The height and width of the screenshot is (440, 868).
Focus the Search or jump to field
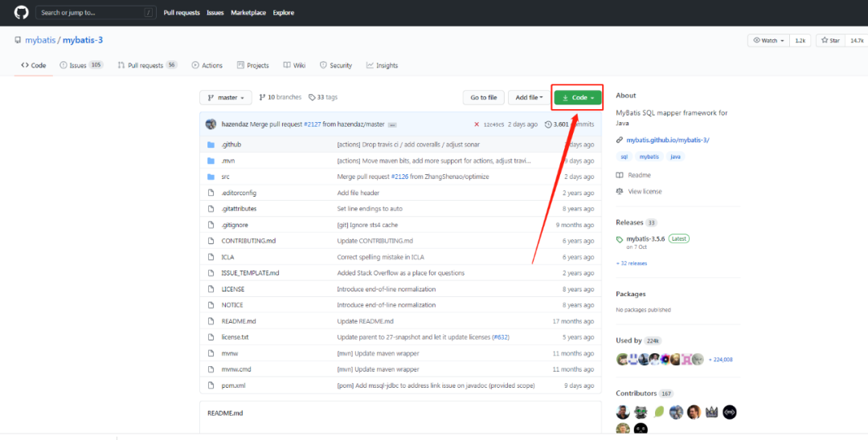pyautogui.click(x=95, y=12)
